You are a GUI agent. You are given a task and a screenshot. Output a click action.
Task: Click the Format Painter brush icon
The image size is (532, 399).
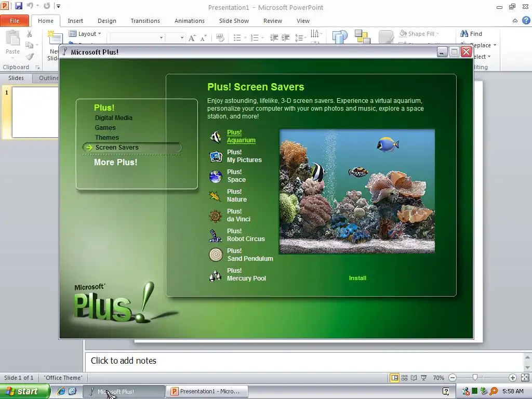pyautogui.click(x=30, y=56)
